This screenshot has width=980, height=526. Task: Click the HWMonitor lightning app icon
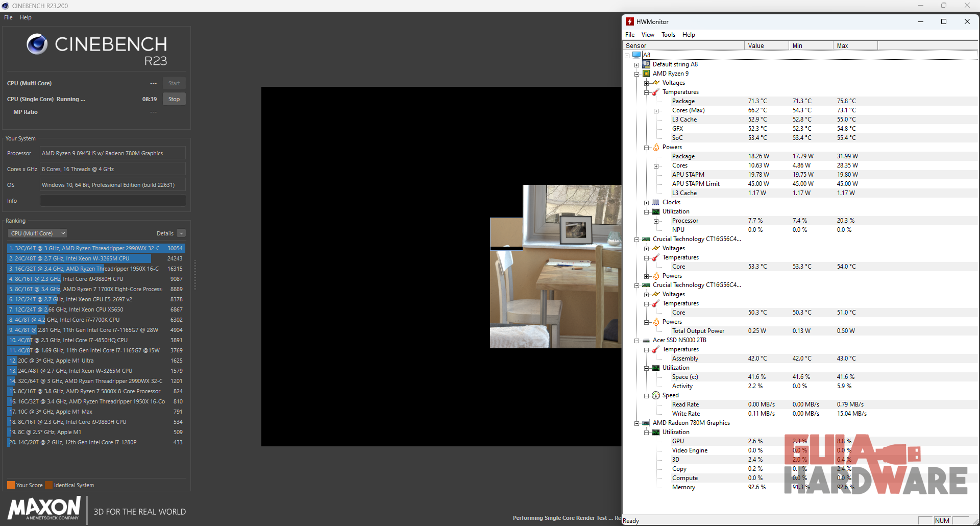click(630, 21)
